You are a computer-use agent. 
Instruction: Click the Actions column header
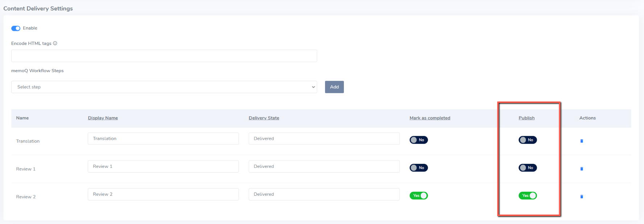coord(587,118)
